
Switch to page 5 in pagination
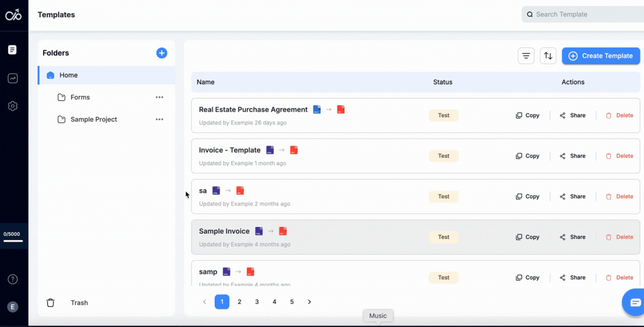click(292, 302)
